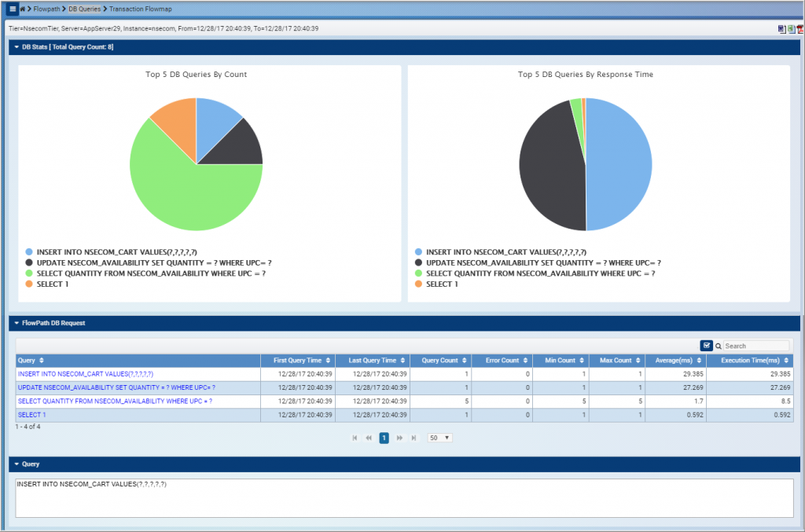805x532 pixels.
Task: Click the table Search input field
Action: (755, 346)
